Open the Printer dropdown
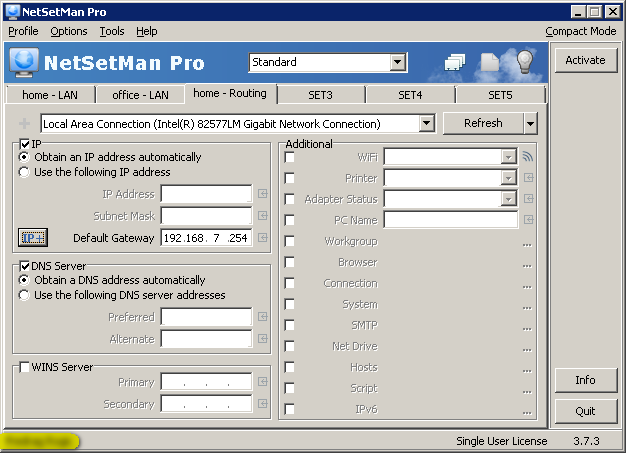This screenshot has height=453, width=626. pos(508,178)
